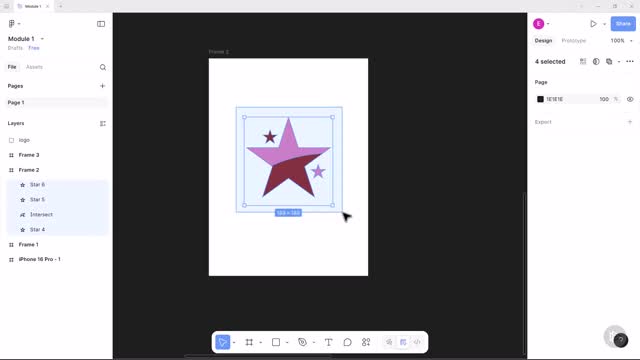
Task: Select the Text tool
Action: 329,342
